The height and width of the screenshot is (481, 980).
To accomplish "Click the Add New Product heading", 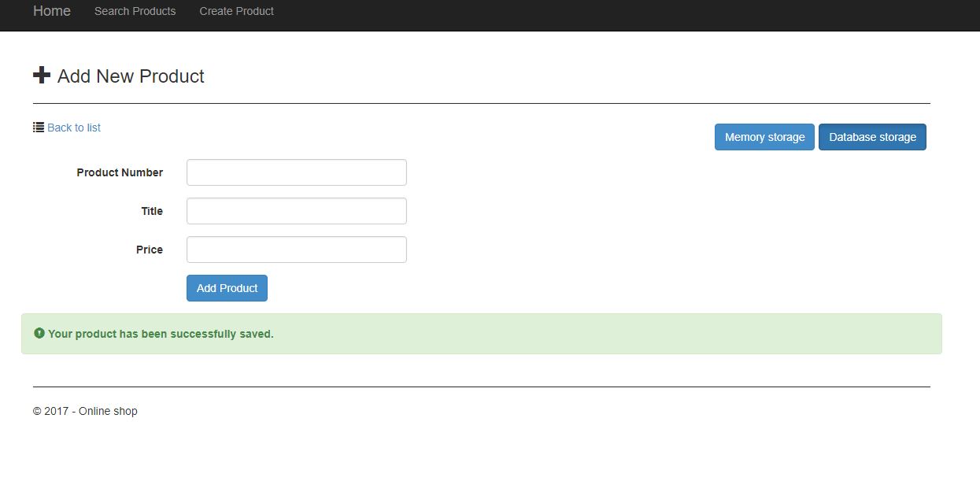I will pyautogui.click(x=130, y=76).
